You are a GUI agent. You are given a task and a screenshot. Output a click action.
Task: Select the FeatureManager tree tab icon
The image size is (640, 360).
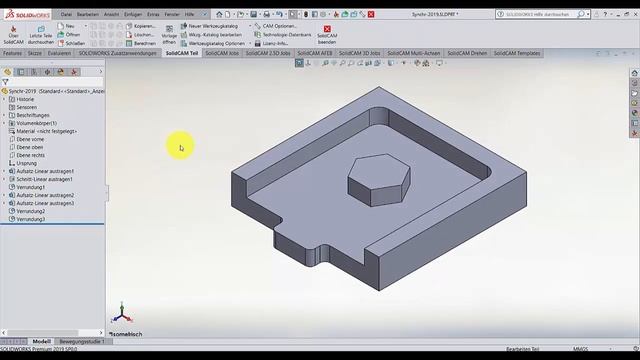click(x=7, y=72)
